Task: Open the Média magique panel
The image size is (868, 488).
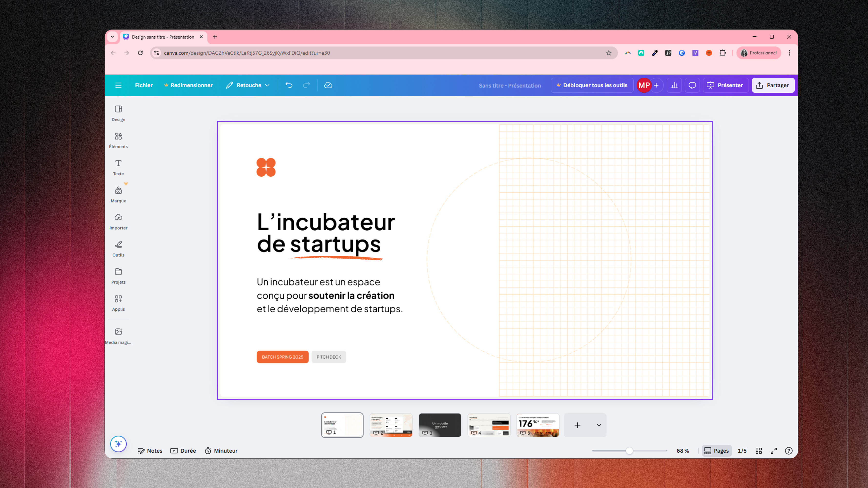Action: pos(118,336)
